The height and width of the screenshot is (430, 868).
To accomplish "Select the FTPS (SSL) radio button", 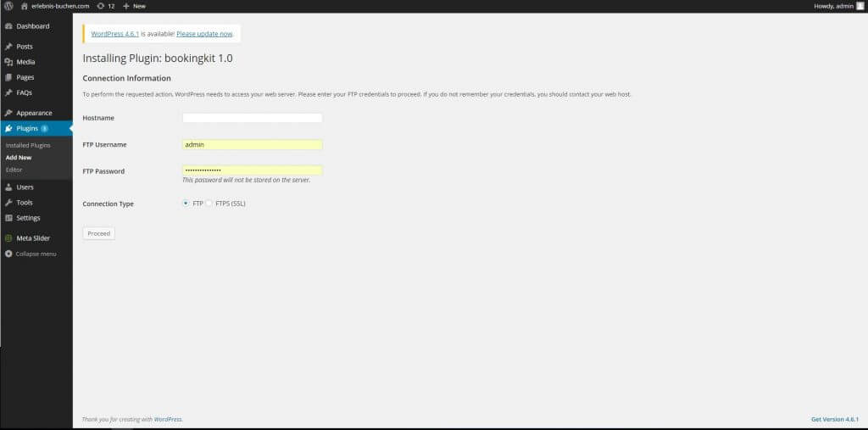I will coord(209,204).
